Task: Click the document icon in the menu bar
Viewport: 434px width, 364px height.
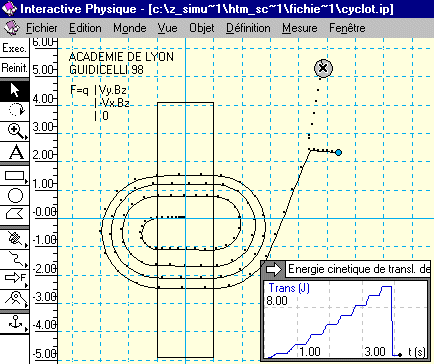Action: click(x=11, y=28)
